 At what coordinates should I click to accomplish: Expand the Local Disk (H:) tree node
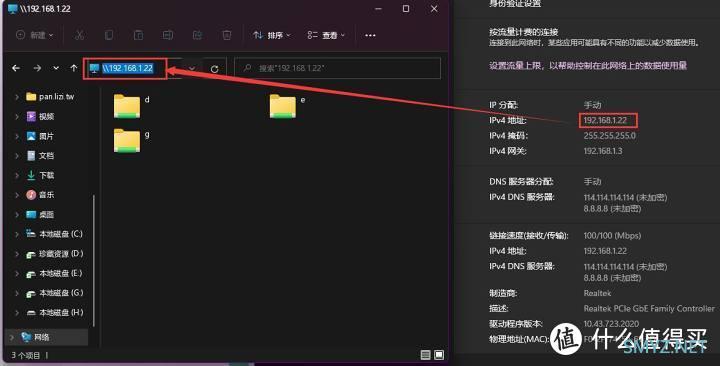coord(17,312)
